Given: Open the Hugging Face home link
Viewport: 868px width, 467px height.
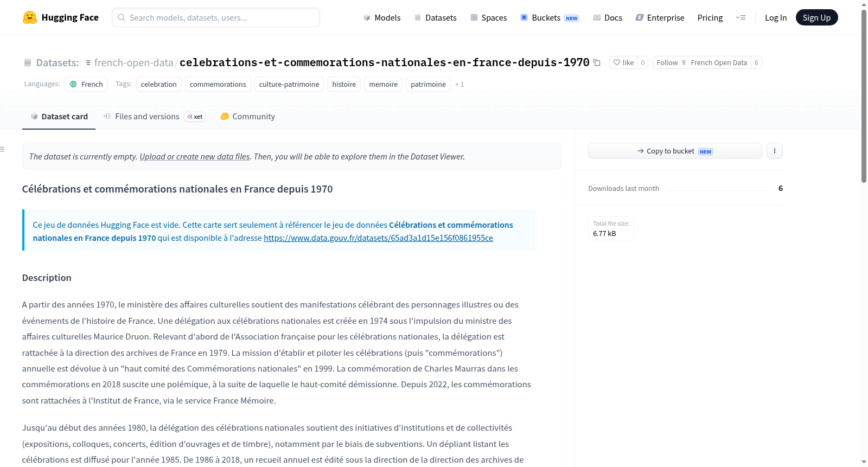Looking at the screenshot, I should point(60,17).
